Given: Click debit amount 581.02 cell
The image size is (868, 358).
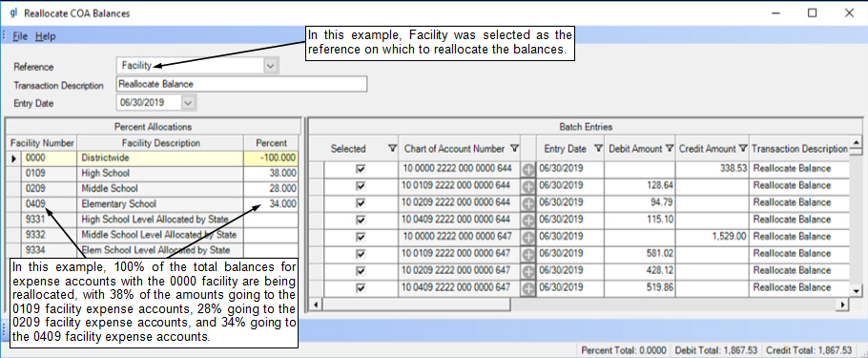Looking at the screenshot, I should 640,255.
